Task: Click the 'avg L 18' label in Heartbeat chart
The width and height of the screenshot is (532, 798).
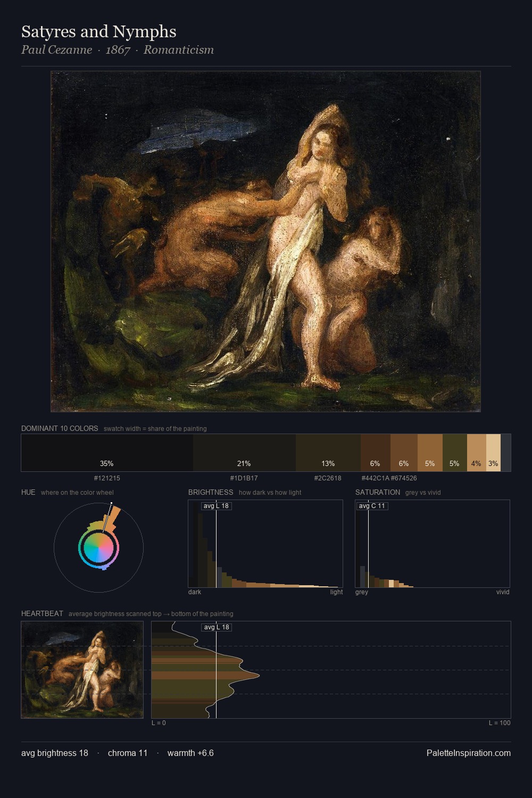Action: (217, 627)
